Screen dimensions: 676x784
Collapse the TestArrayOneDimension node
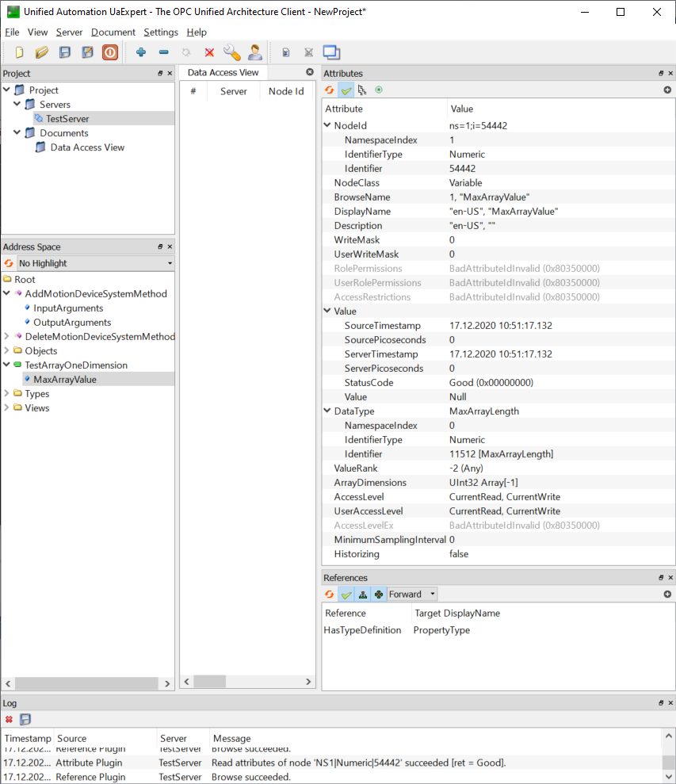[x=6, y=365]
